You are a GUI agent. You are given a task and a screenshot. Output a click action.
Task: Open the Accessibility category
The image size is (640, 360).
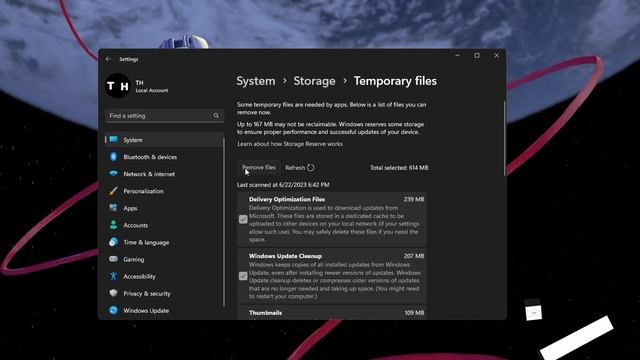(x=164, y=276)
